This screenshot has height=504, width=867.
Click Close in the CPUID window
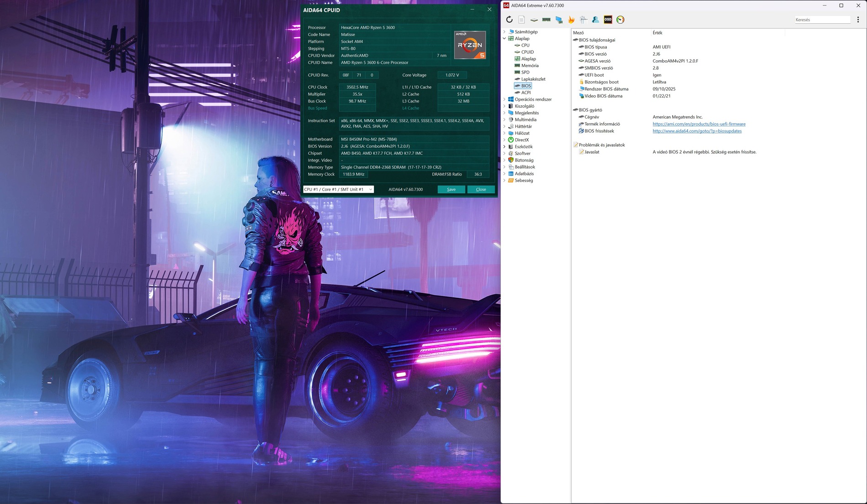coord(481,189)
